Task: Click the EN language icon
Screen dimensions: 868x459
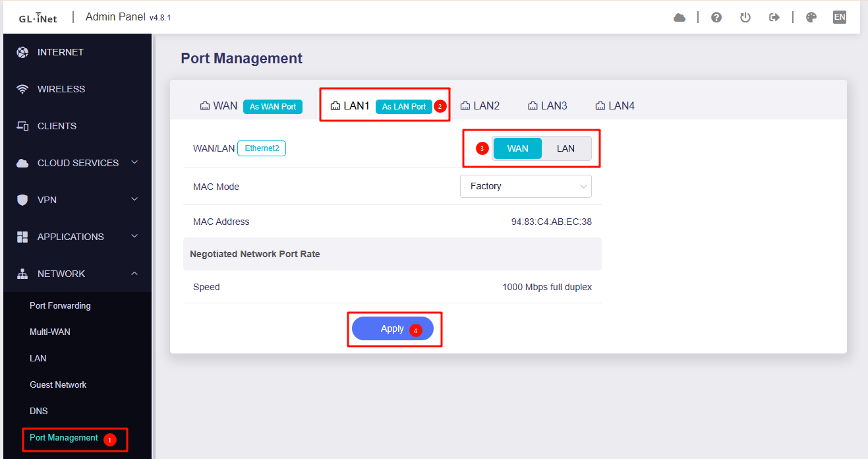Action: pos(839,18)
